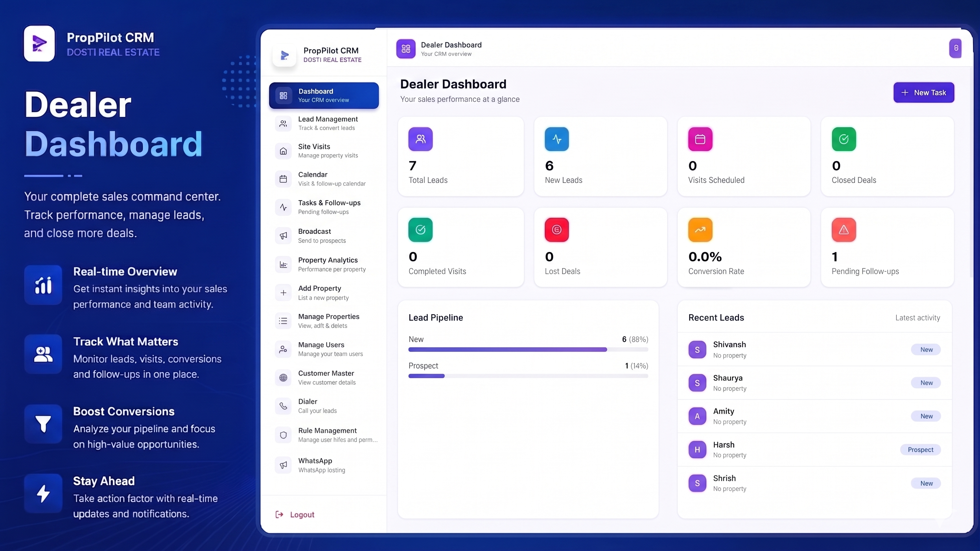Image resolution: width=980 pixels, height=551 pixels.
Task: Click the Dialer phone icon
Action: click(283, 406)
